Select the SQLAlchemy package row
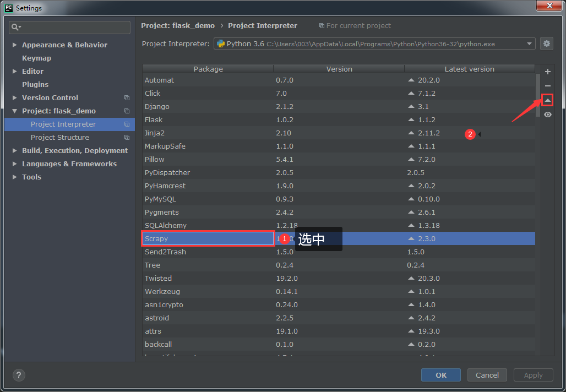The image size is (566, 392). [x=339, y=226]
